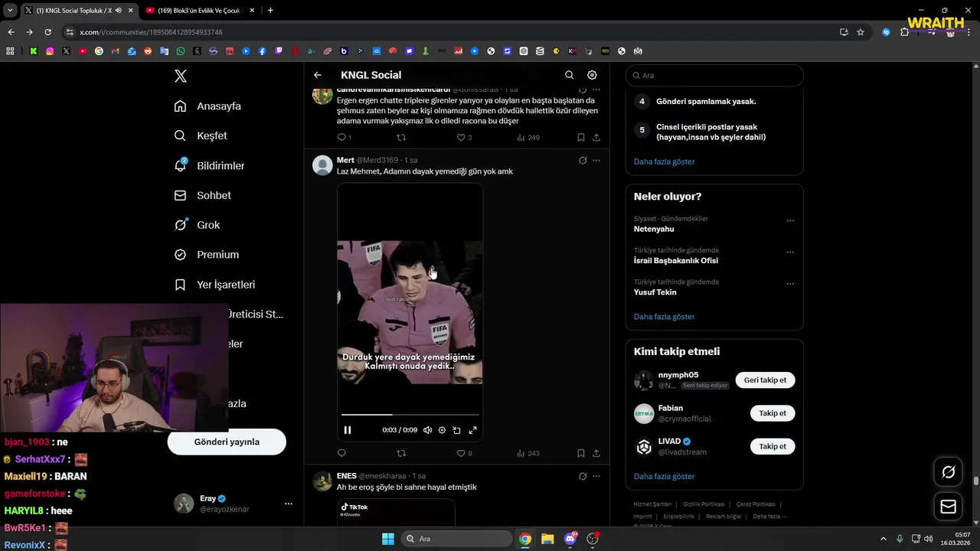Bookmark this page with the star icon

[861, 32]
